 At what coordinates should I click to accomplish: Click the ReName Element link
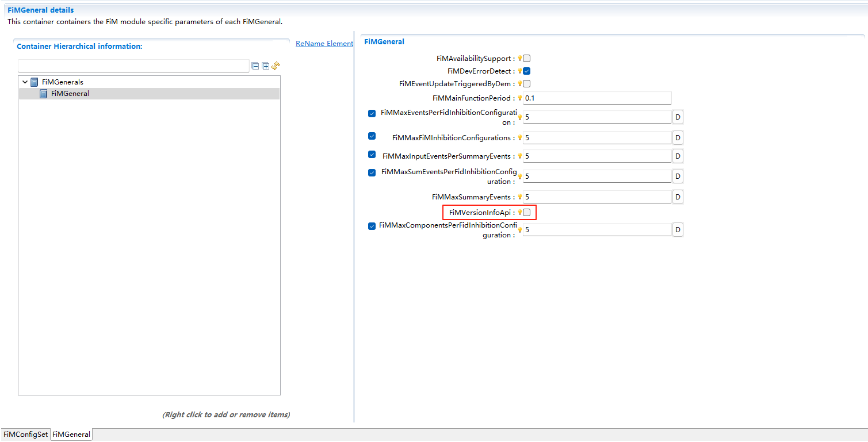[324, 43]
